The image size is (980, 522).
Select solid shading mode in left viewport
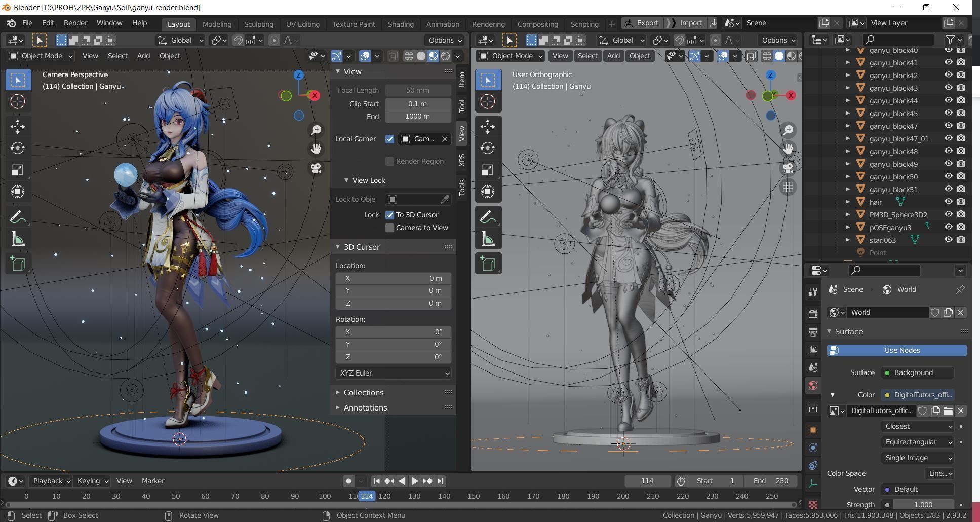421,56
